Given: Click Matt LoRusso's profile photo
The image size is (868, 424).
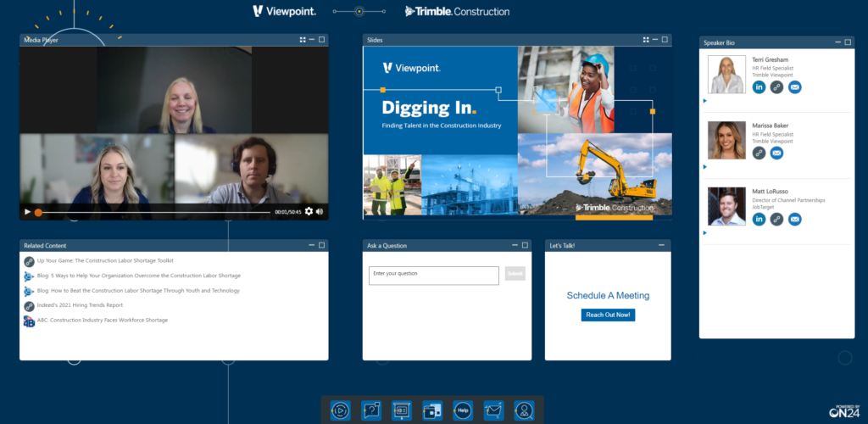Looking at the screenshot, I should point(726,206).
